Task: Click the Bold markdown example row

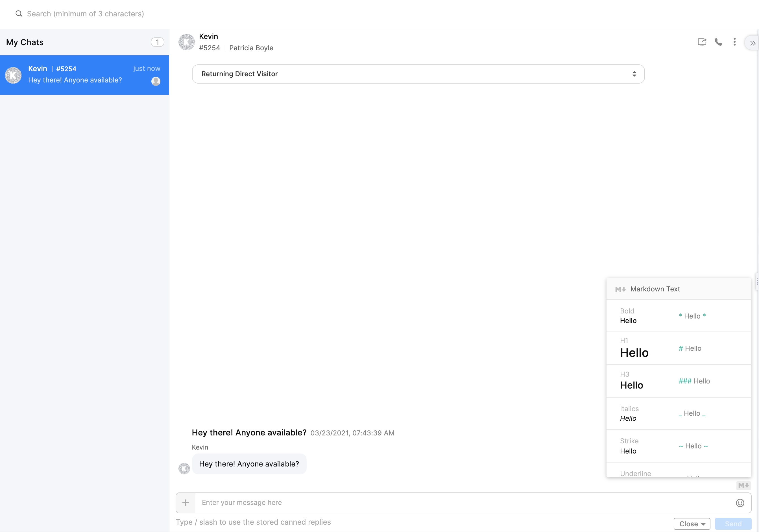Action: tap(678, 316)
